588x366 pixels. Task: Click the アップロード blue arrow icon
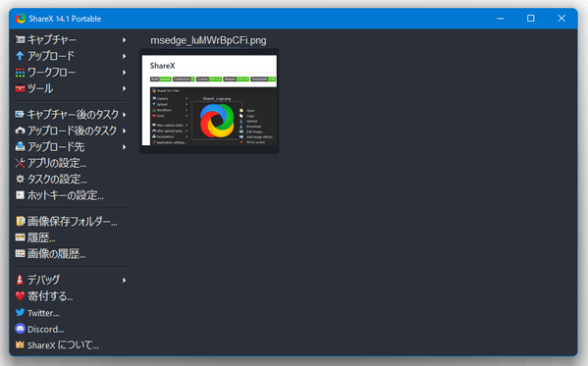(x=20, y=56)
